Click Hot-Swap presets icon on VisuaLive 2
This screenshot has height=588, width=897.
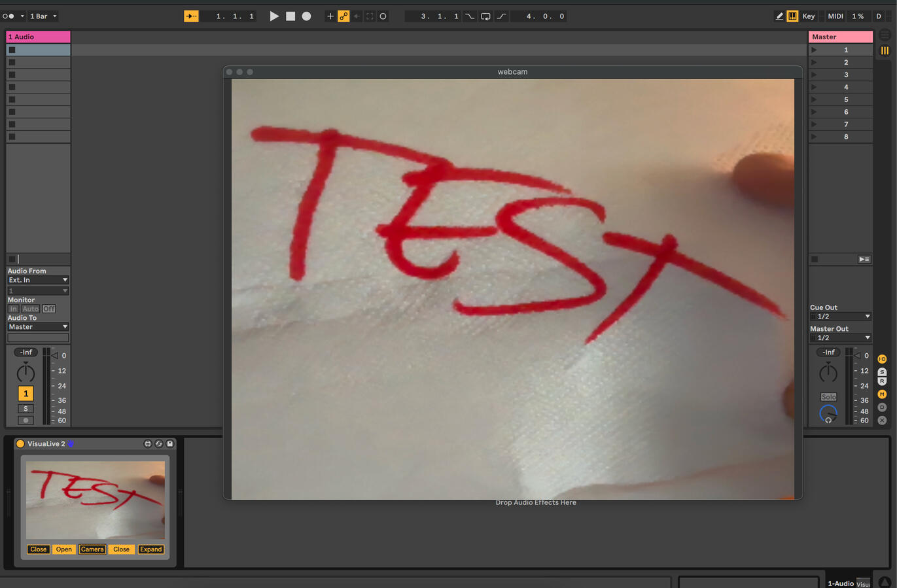click(159, 443)
